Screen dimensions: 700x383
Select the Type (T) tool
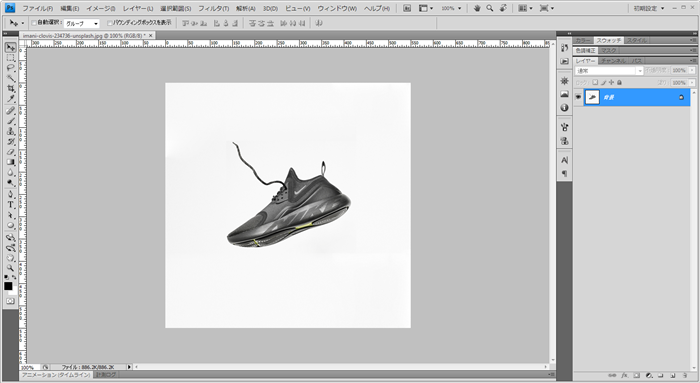pos(11,204)
